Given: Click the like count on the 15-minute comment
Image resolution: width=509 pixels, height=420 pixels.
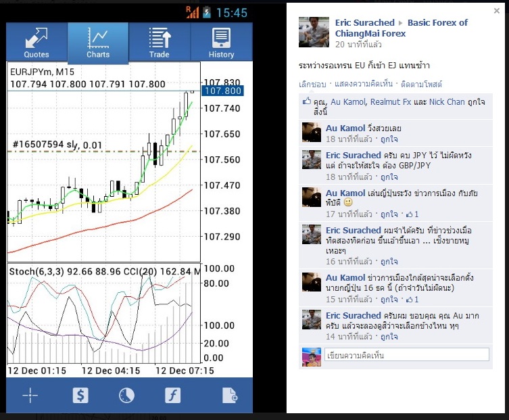Looking at the screenshot, I should pos(412,300).
